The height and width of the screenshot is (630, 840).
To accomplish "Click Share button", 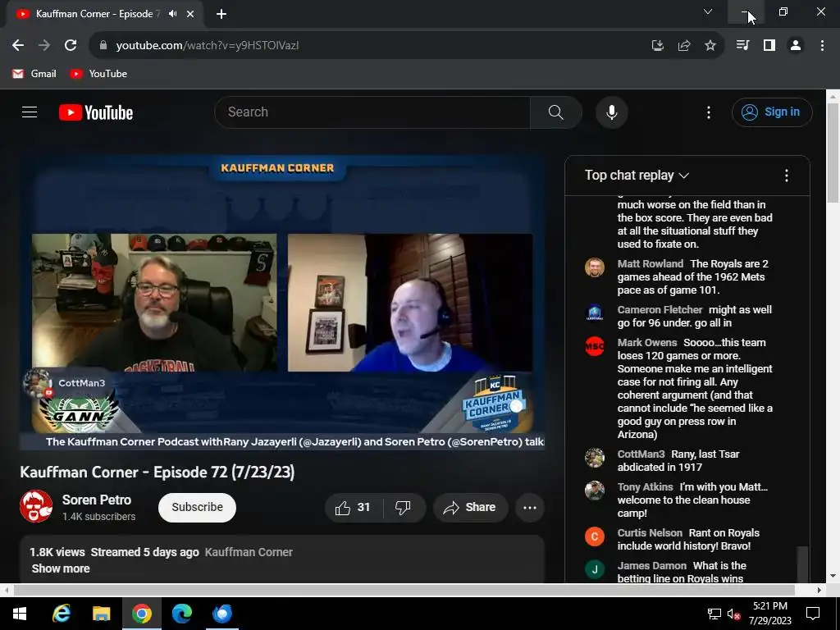I will tap(470, 507).
